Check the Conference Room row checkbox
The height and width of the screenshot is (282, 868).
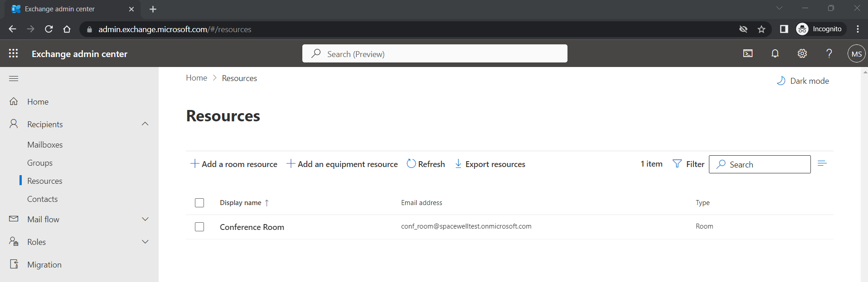point(199,227)
